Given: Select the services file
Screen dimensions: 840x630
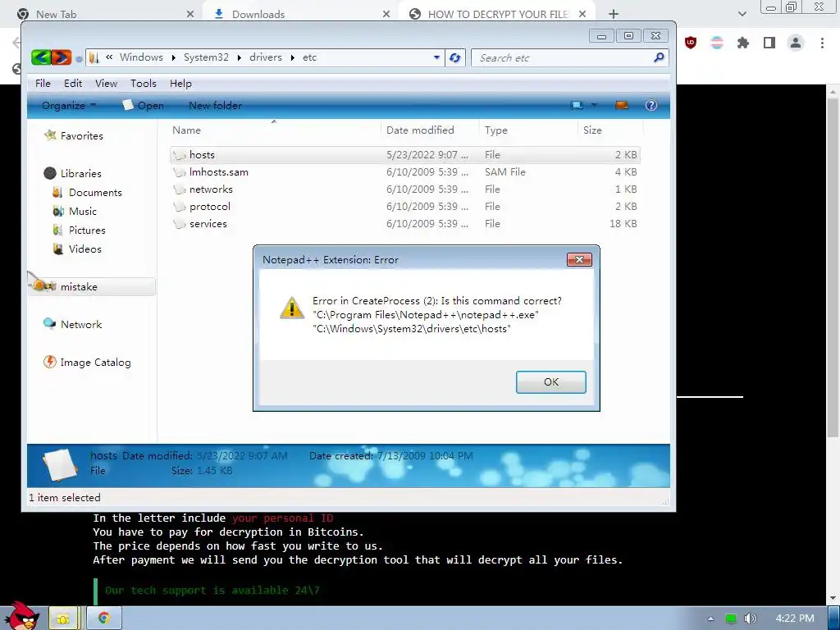Looking at the screenshot, I should [x=405, y=223].
